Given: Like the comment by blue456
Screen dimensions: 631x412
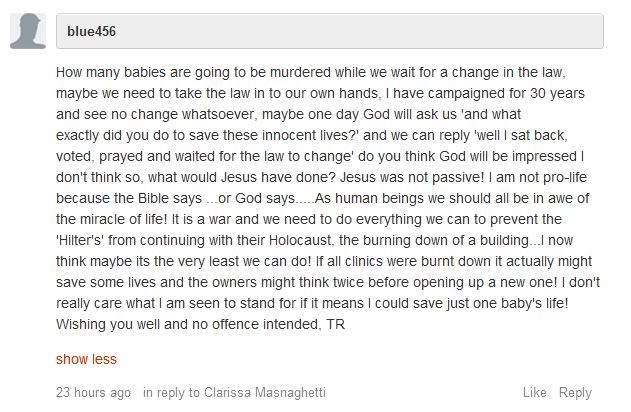Looking at the screenshot, I should (x=534, y=392).
